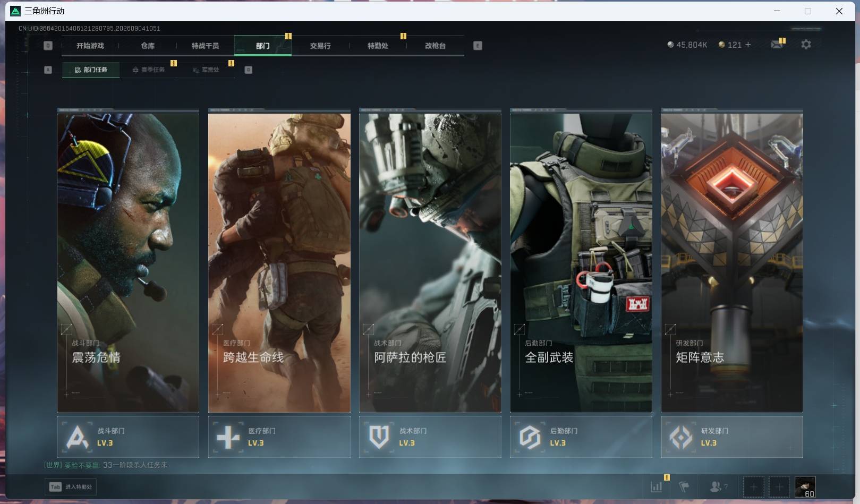Switch to the 交易行 tab

(320, 46)
